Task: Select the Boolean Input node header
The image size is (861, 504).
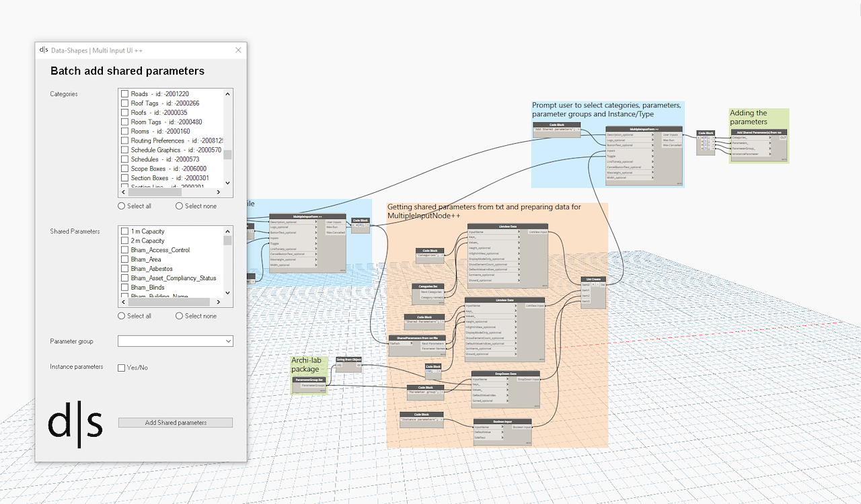Action: click(502, 421)
